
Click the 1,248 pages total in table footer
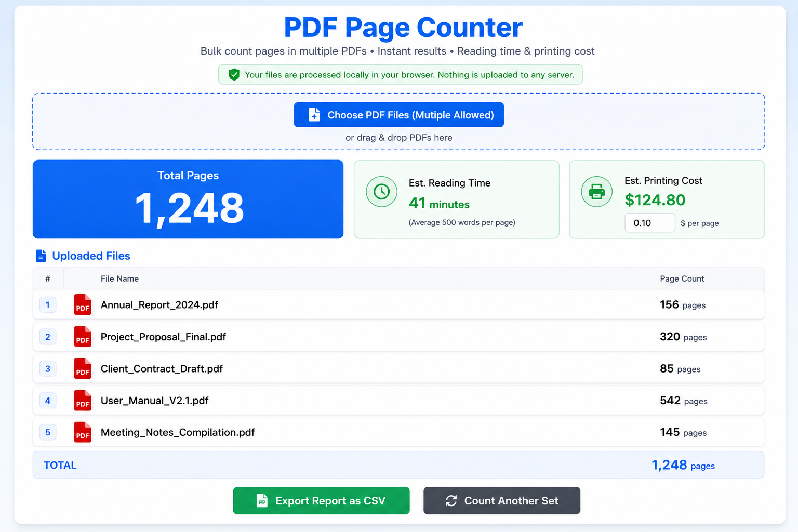(x=683, y=465)
